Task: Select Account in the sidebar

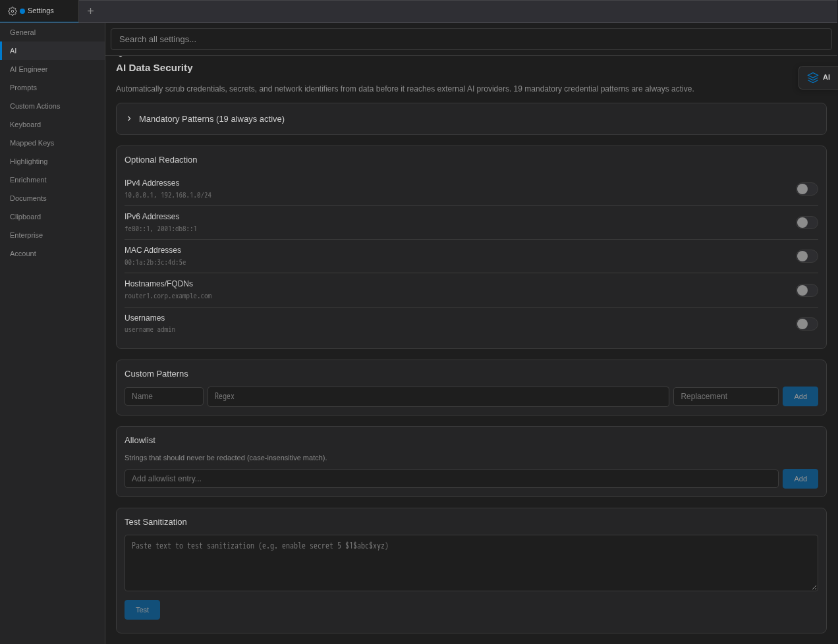Action: (x=52, y=254)
